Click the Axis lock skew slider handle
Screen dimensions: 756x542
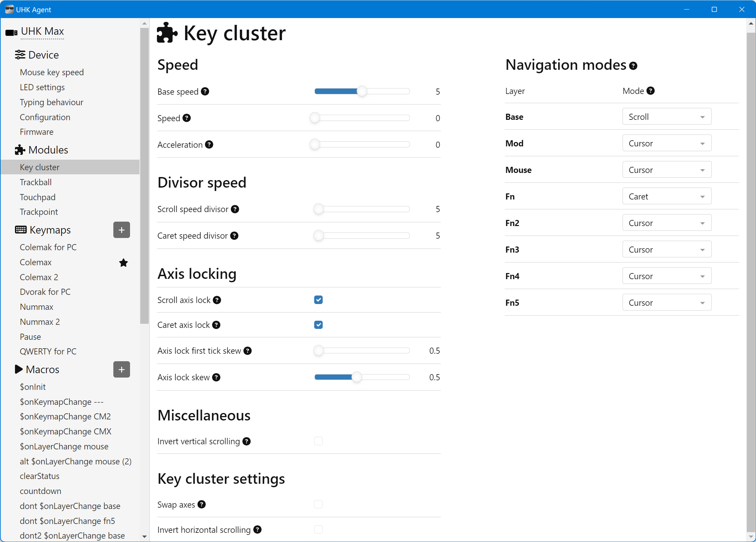click(356, 377)
